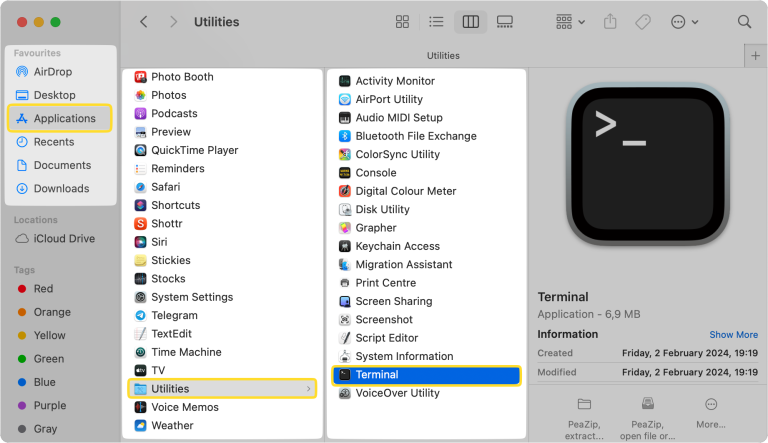Screen dimensions: 768x443
Task: Select the Preview app icon
Action: 141,132
